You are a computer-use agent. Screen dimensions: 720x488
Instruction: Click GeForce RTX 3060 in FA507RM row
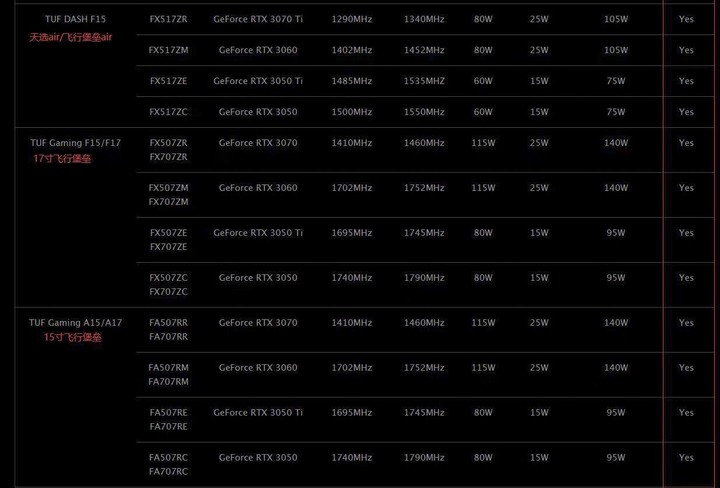pyautogui.click(x=258, y=368)
